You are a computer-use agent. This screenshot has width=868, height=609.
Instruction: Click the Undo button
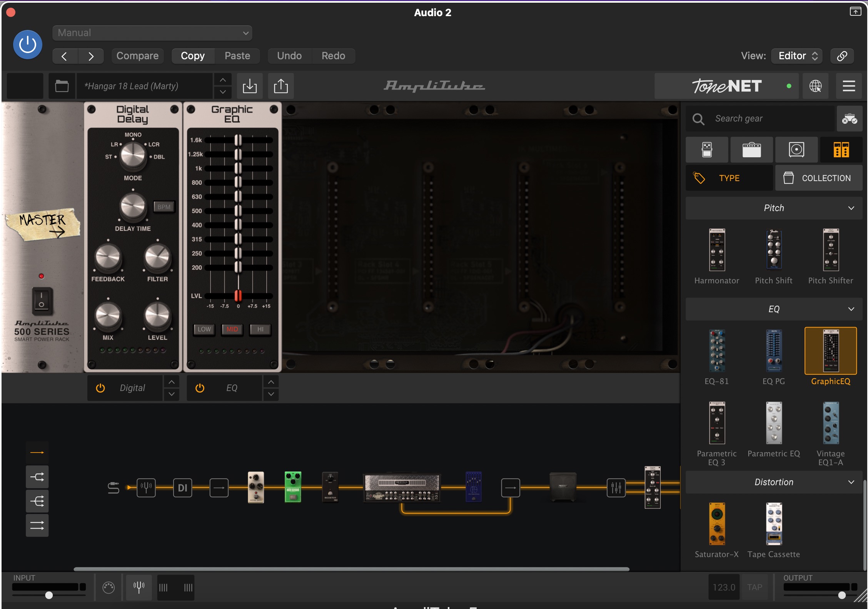coord(289,56)
